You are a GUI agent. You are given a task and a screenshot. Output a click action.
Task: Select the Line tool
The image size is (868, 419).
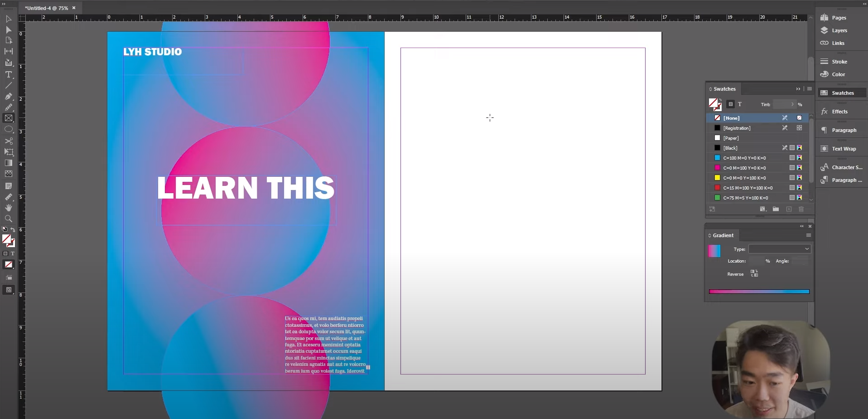[9, 85]
